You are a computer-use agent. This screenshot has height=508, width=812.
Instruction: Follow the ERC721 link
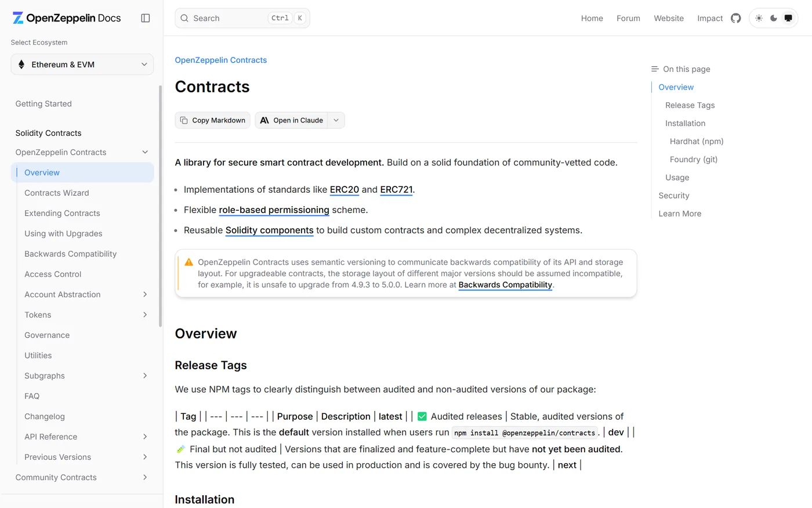(396, 190)
